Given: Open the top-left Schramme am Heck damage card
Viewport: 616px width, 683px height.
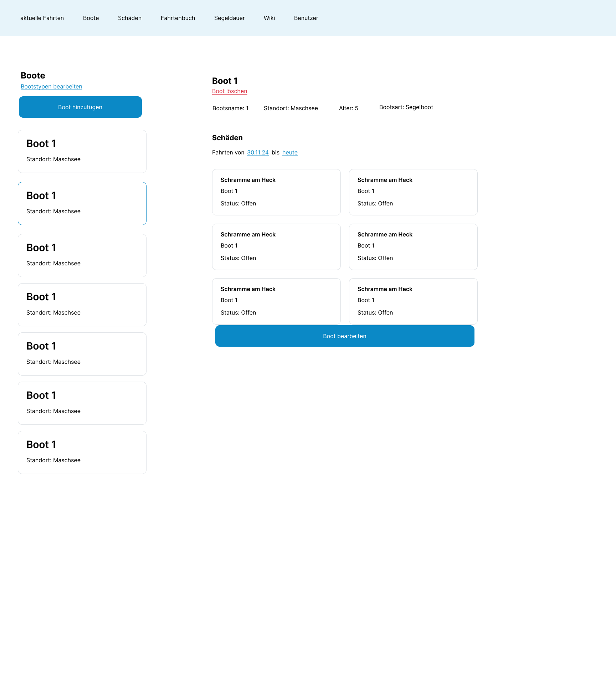Looking at the screenshot, I should (276, 192).
